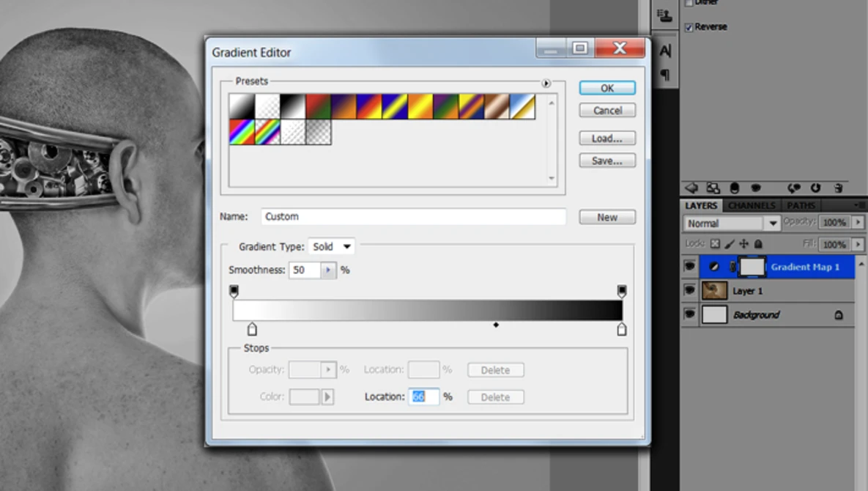Hide the Background layer
The image size is (868, 491).
coord(690,314)
